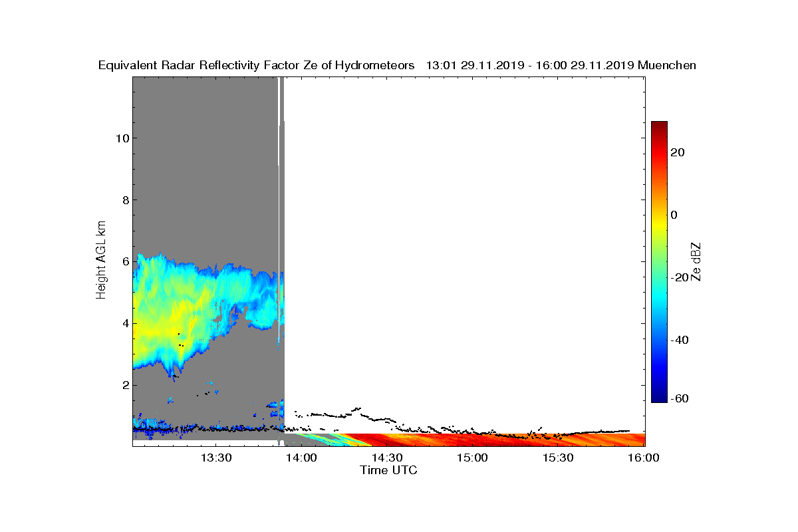Click the 15:00 time tick label
This screenshot has height=532, width=798.
pos(473,458)
